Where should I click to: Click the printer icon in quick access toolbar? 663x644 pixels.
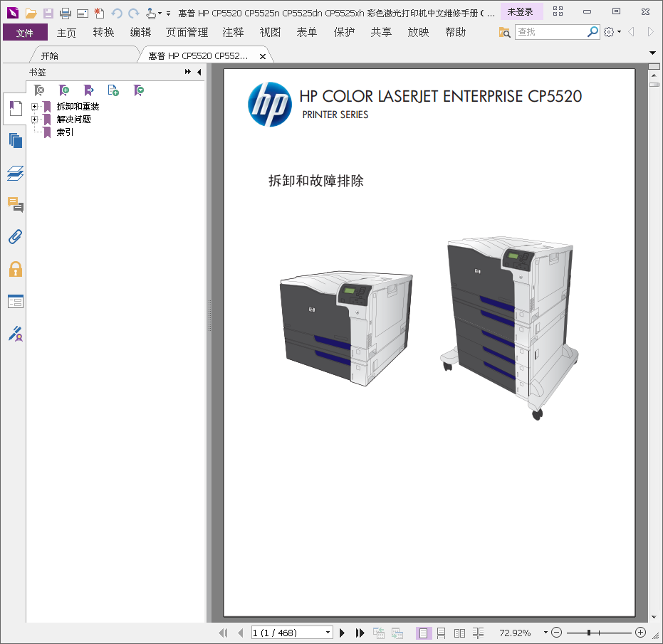pyautogui.click(x=65, y=13)
